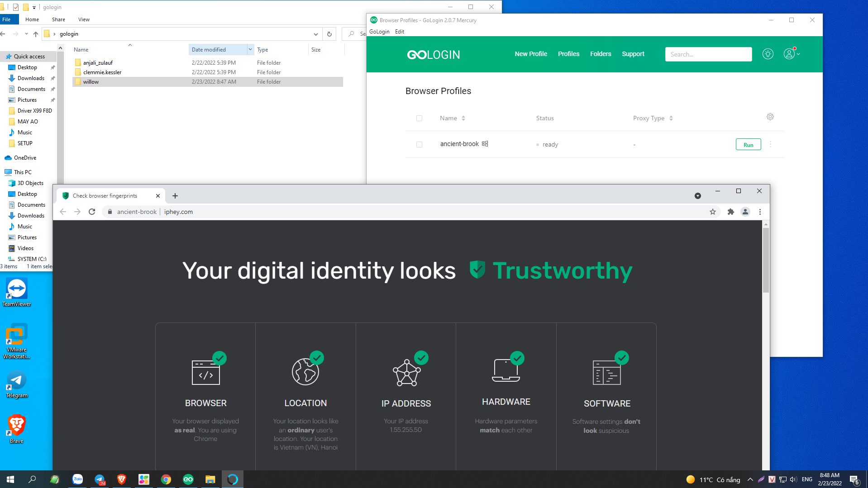Open the Share ribbon tab
The width and height of the screenshot is (868, 488).
(58, 19)
